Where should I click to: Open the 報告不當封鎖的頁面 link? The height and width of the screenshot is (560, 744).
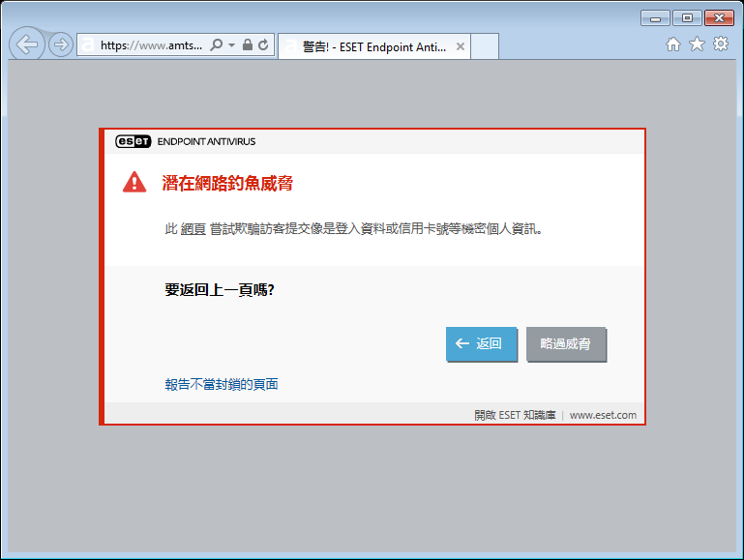(222, 384)
